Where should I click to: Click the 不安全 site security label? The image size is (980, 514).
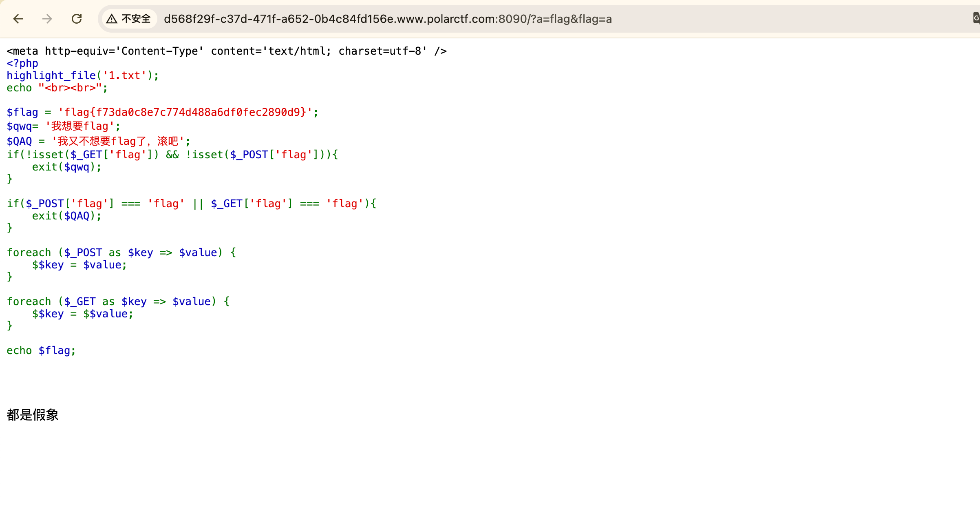(x=136, y=19)
